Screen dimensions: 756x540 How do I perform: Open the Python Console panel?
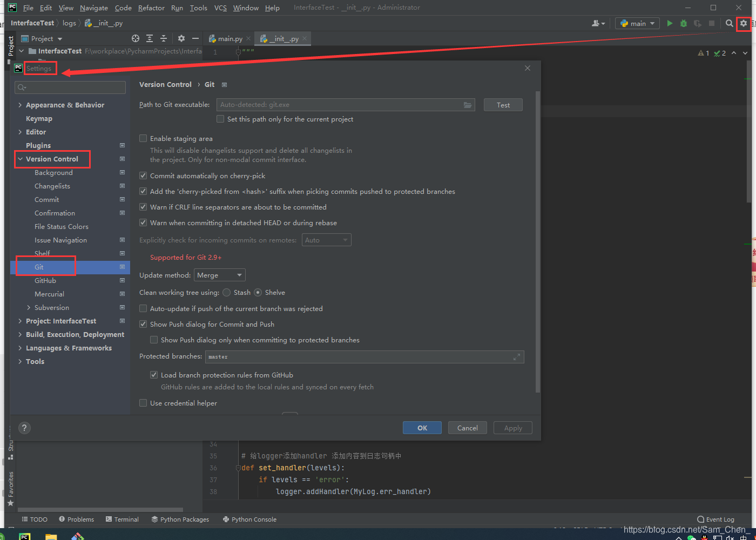point(249,519)
